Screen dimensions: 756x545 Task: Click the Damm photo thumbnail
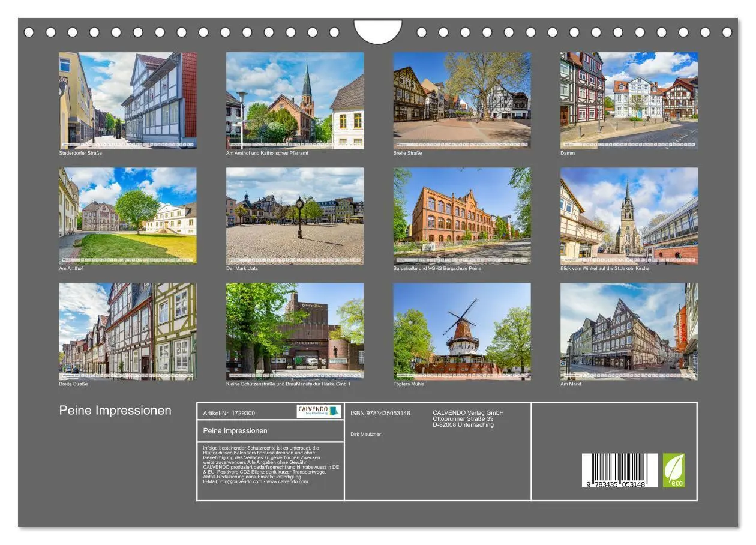(629, 100)
